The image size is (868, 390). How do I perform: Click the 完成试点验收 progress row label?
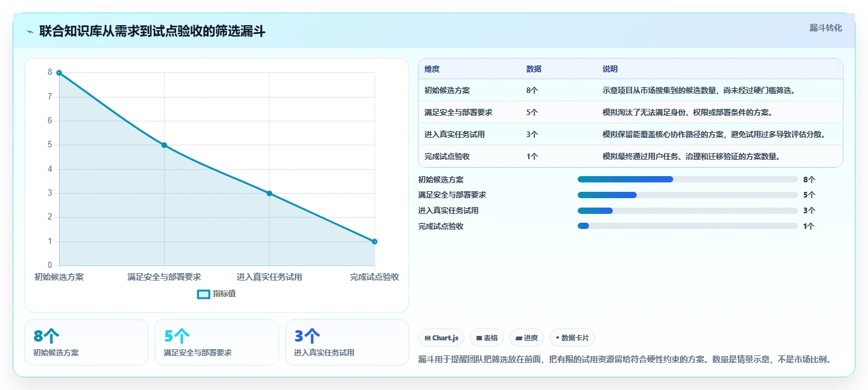(x=441, y=226)
